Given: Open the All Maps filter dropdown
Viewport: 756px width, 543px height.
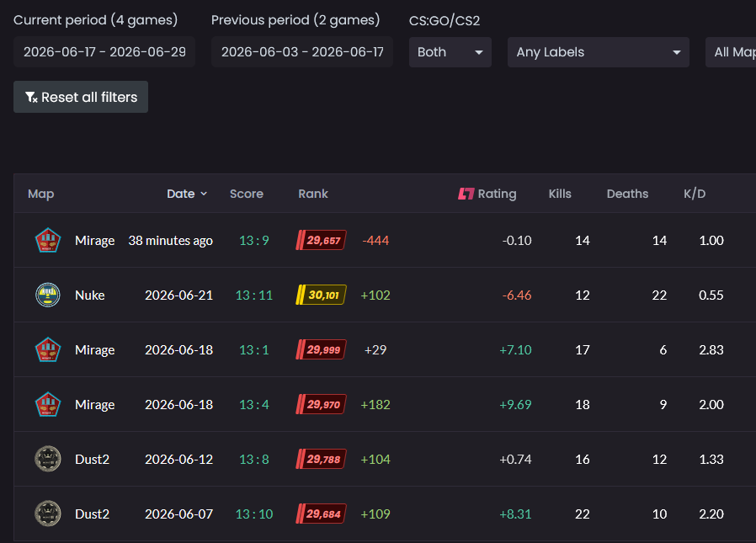Looking at the screenshot, I should coord(731,52).
